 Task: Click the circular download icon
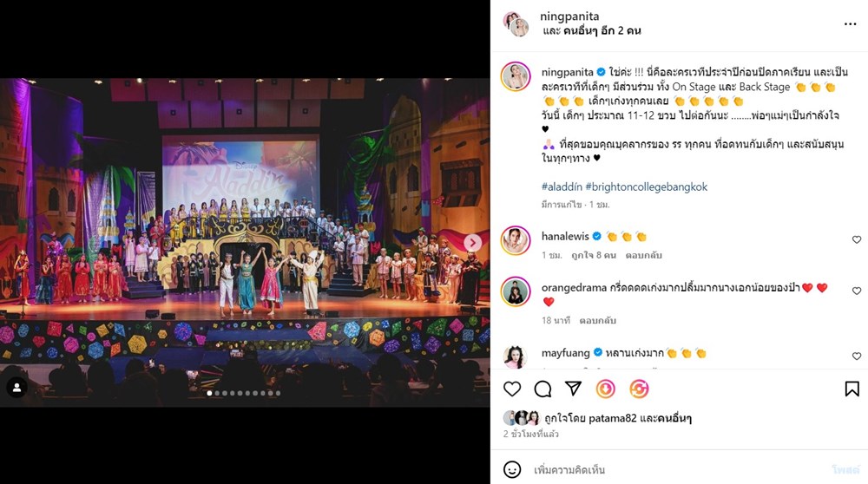point(605,389)
